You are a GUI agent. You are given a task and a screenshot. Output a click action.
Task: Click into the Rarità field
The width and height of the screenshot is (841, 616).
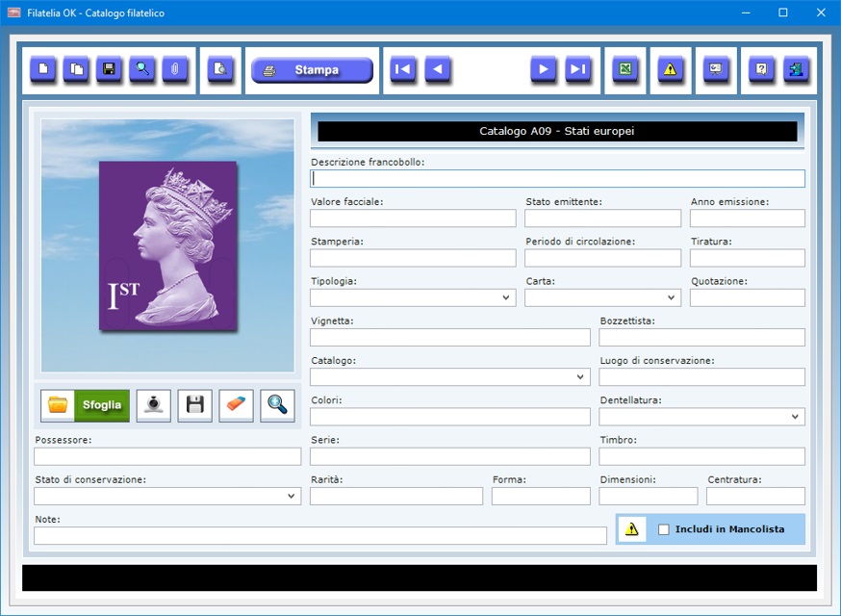coord(396,497)
